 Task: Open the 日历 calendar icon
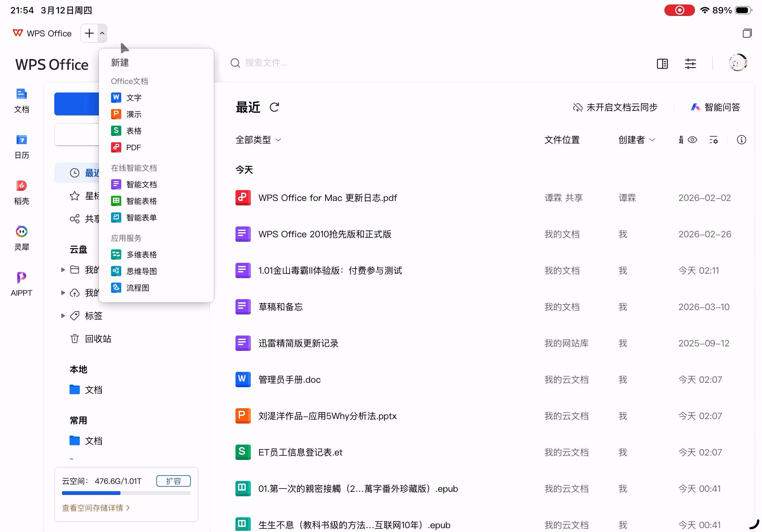point(21,140)
